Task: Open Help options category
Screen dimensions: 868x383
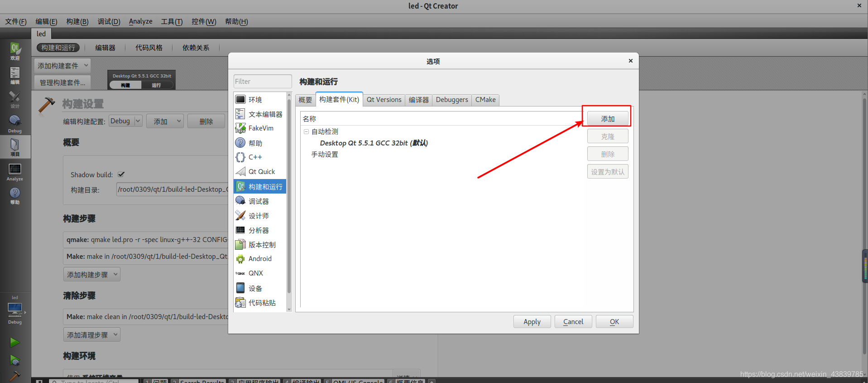Action: click(x=260, y=143)
